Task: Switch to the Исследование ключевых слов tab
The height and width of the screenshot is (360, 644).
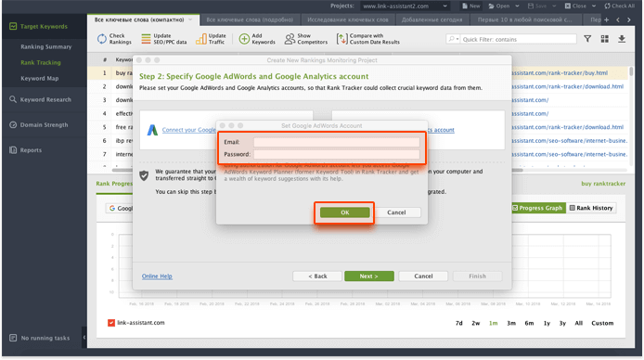Action: [348, 19]
